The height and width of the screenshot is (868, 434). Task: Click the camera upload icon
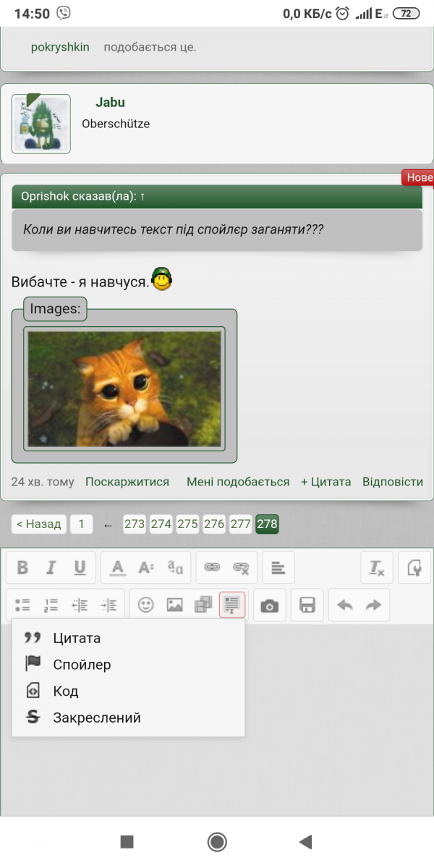coord(270,605)
